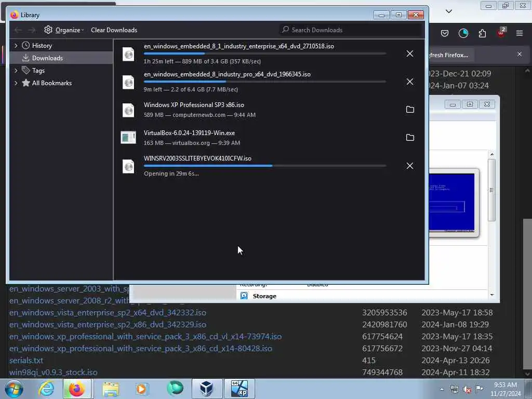Select the WINSRV2003SSLITEBYEVOK410ICFW.iso filename
This screenshot has height=399, width=532.
click(x=197, y=158)
